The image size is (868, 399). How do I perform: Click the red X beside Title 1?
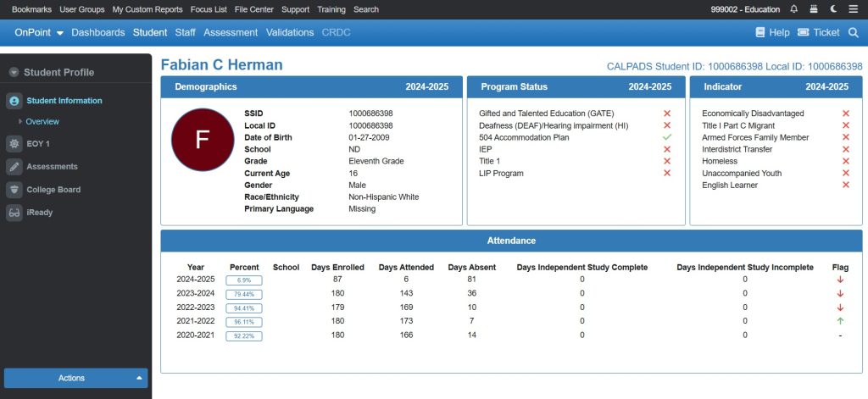(667, 161)
